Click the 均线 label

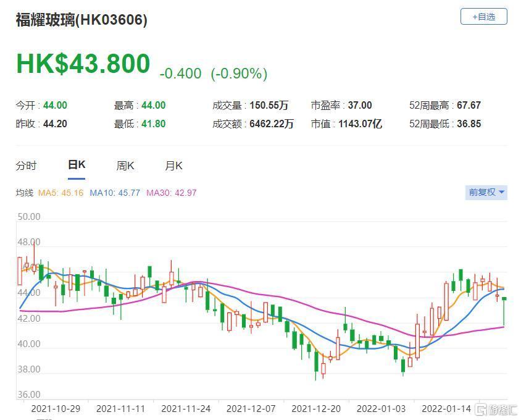coord(25,193)
